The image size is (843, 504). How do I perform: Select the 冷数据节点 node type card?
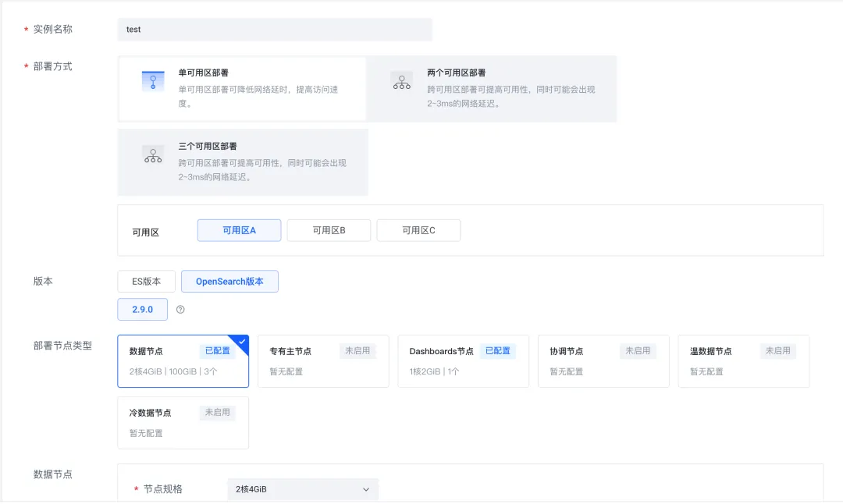click(183, 422)
